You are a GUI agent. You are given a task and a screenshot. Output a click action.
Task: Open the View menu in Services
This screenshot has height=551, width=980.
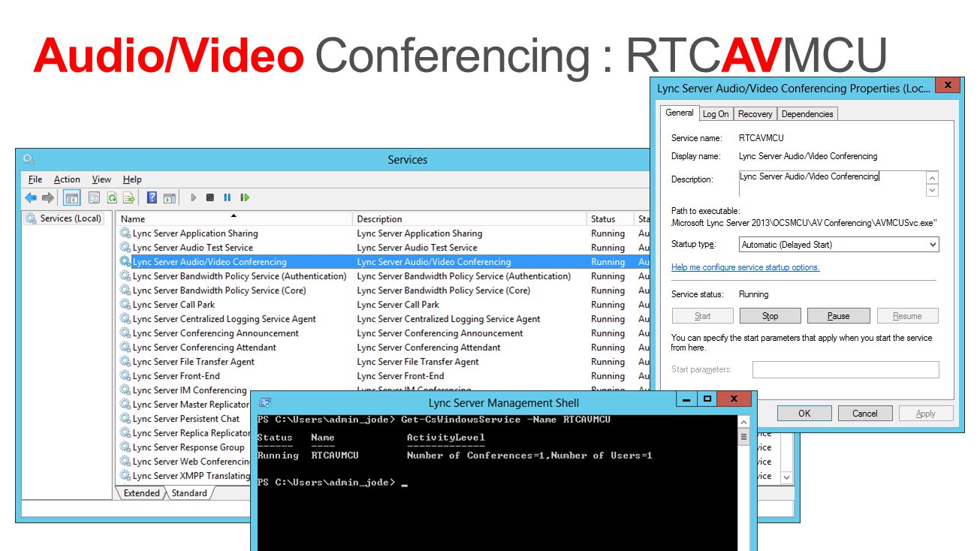click(101, 179)
